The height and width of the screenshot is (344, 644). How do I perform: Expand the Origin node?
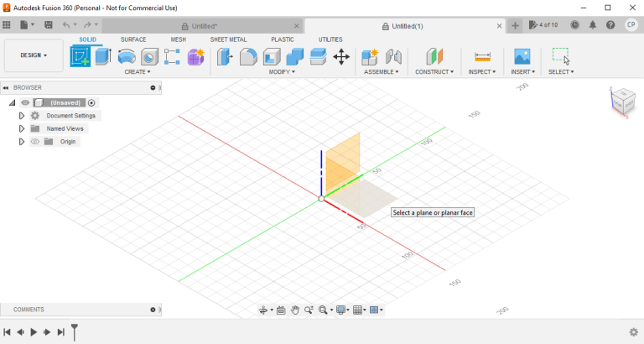22,142
